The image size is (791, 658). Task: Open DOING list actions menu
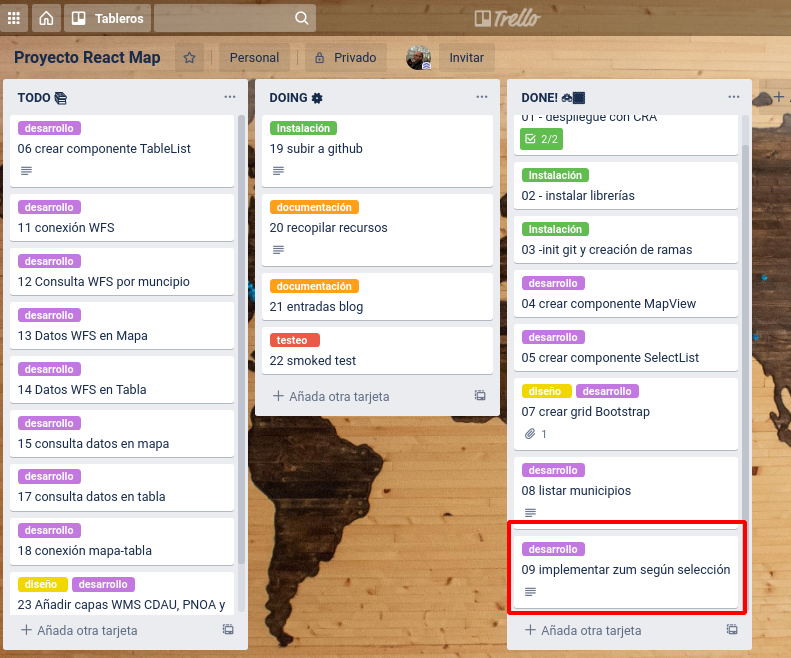(x=482, y=97)
